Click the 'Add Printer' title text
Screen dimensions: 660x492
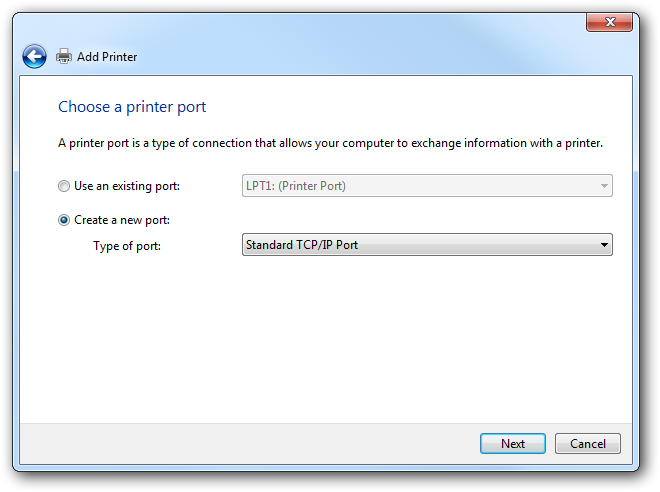[x=107, y=57]
